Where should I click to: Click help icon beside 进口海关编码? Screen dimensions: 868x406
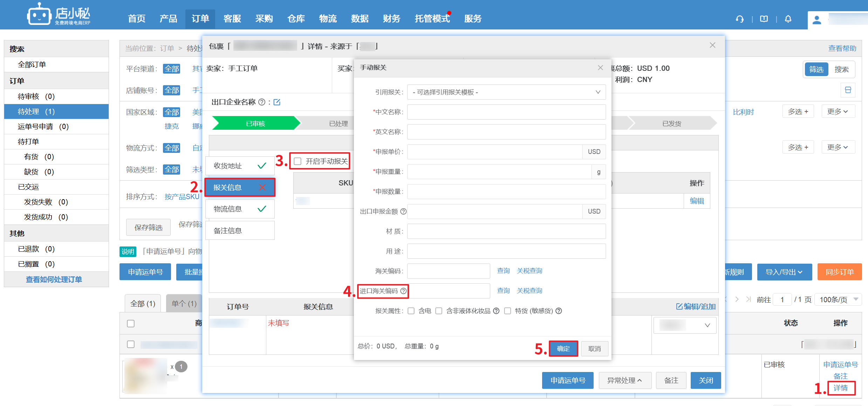point(403,291)
